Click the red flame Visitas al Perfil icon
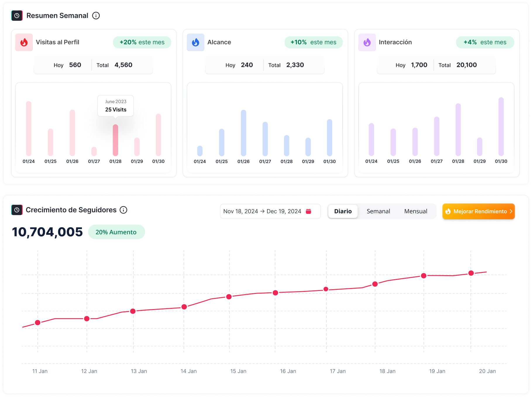Screen dimensions: 532x397 click(x=24, y=42)
